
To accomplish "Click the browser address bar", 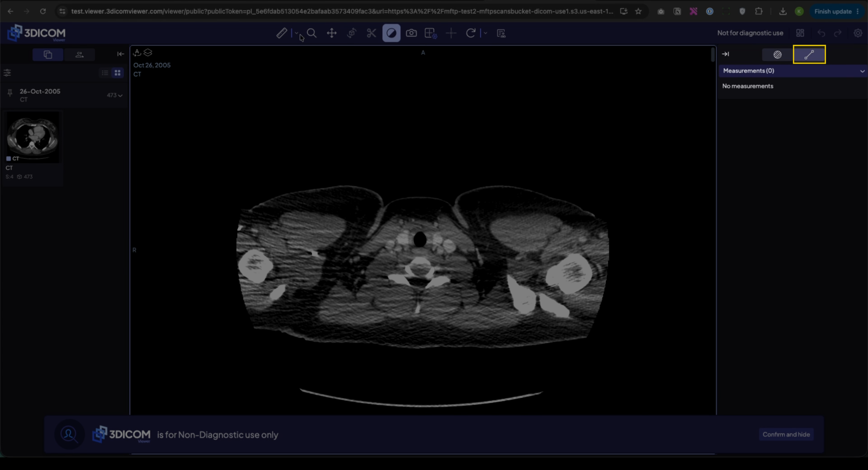I will (342, 11).
